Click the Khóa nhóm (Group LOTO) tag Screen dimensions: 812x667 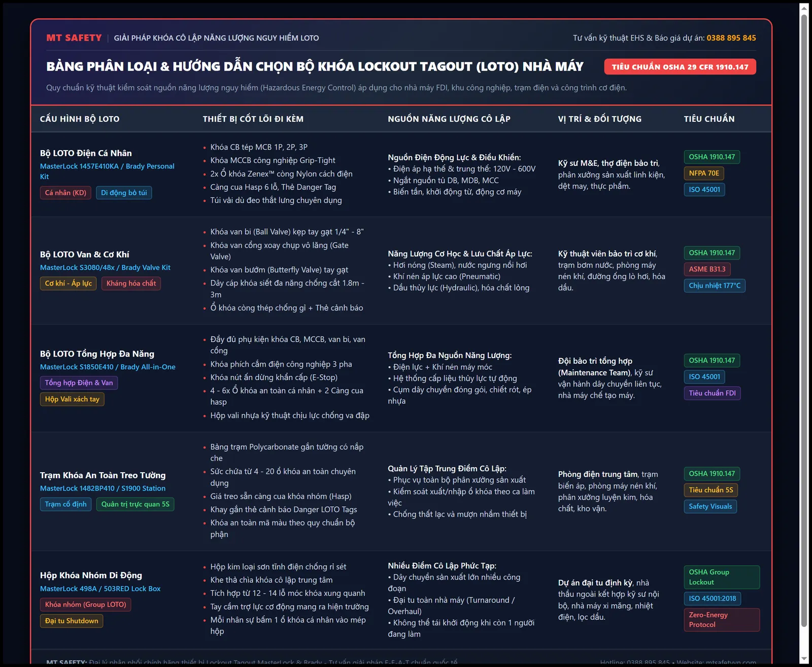click(x=85, y=605)
